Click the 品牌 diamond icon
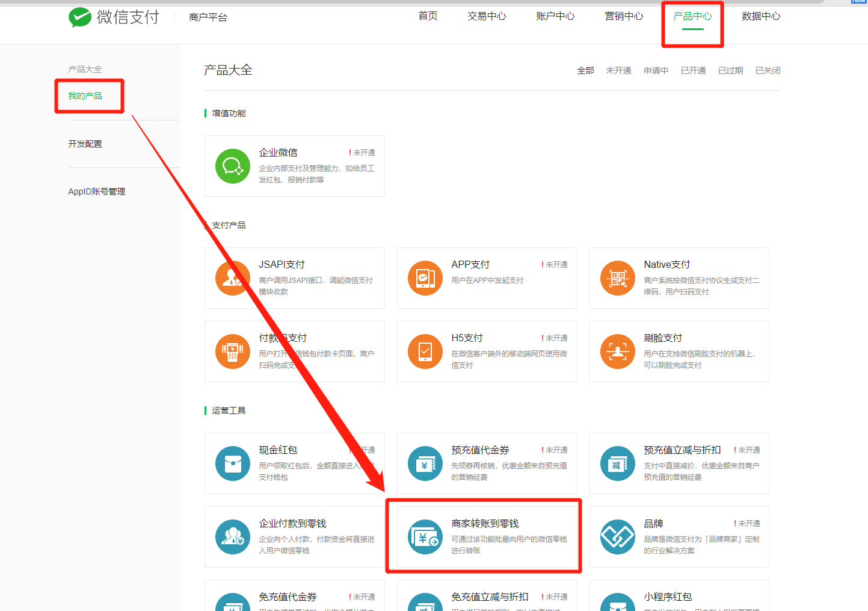The width and height of the screenshot is (868, 611). (x=618, y=537)
